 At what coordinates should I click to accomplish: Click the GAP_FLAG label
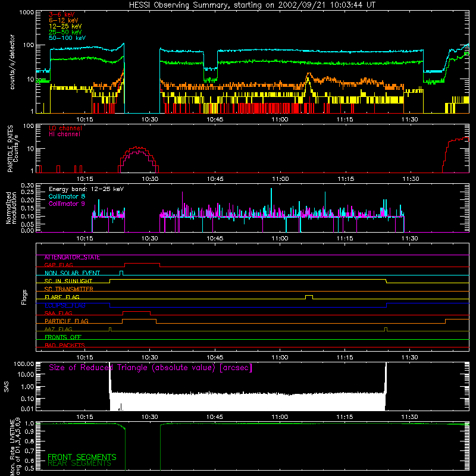click(58, 265)
